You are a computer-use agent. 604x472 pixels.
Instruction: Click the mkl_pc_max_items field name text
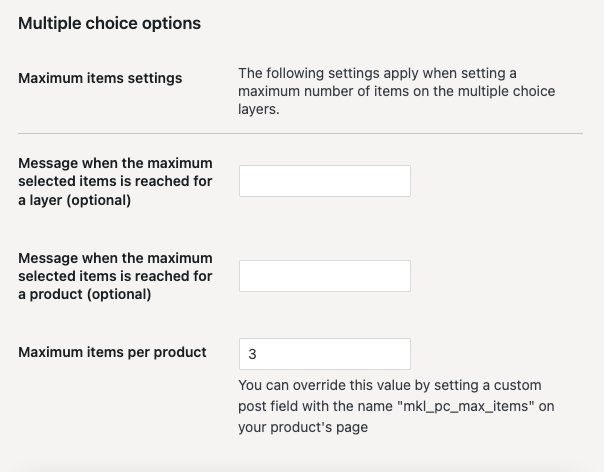click(x=466, y=406)
